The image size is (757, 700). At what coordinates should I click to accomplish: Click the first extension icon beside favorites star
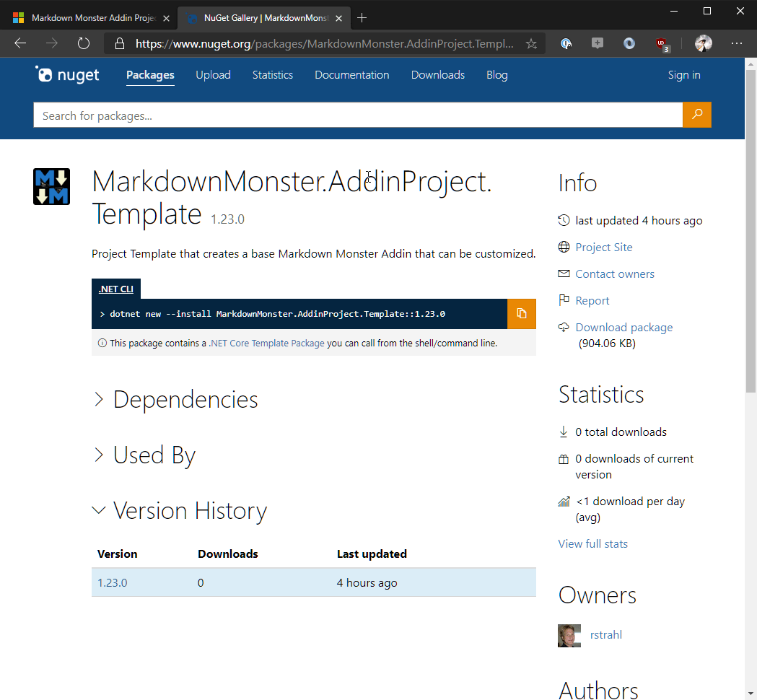[x=566, y=44]
